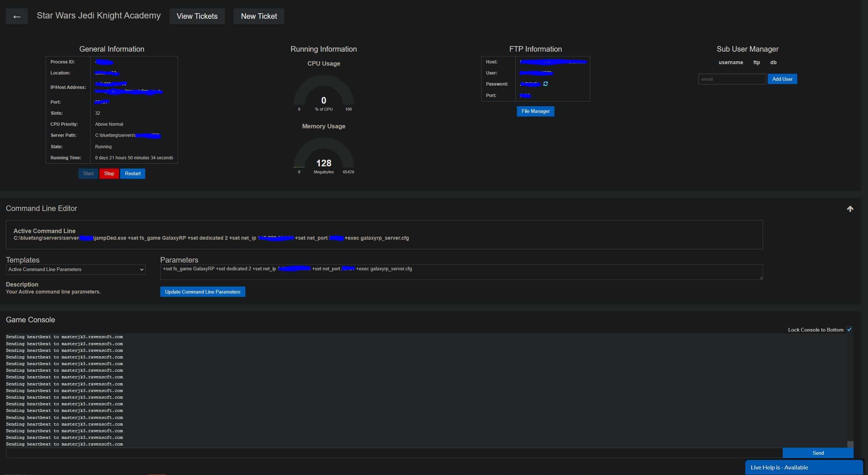This screenshot has height=475, width=868.
Task: Open the File Manager
Action: 535,111
